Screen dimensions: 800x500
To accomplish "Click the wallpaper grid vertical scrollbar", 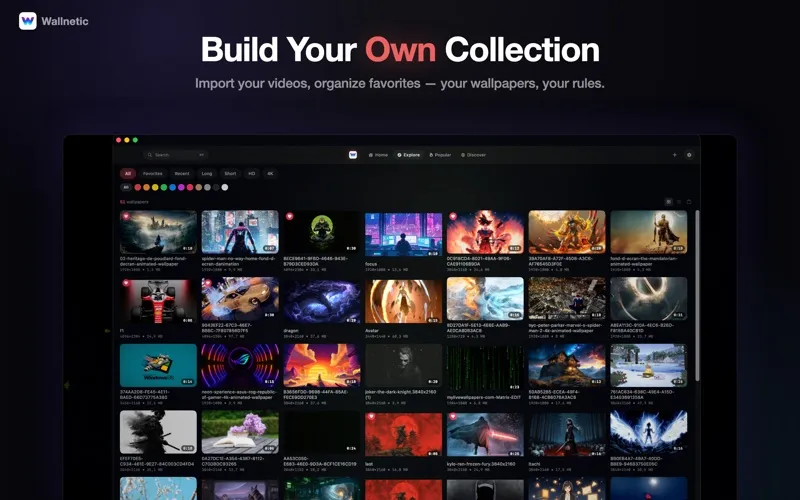I will click(697, 296).
